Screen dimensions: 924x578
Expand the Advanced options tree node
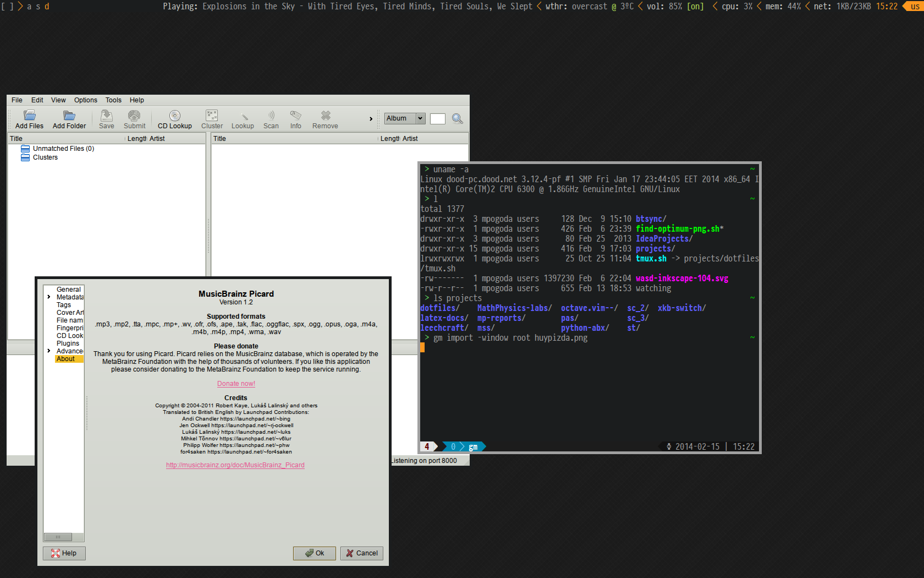(x=49, y=351)
